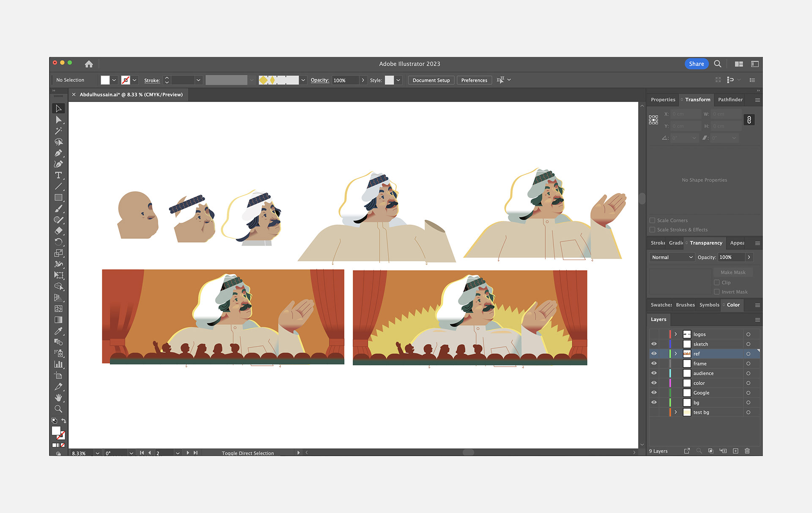Select the Magic Wand tool
This screenshot has height=513, width=812.
[59, 131]
